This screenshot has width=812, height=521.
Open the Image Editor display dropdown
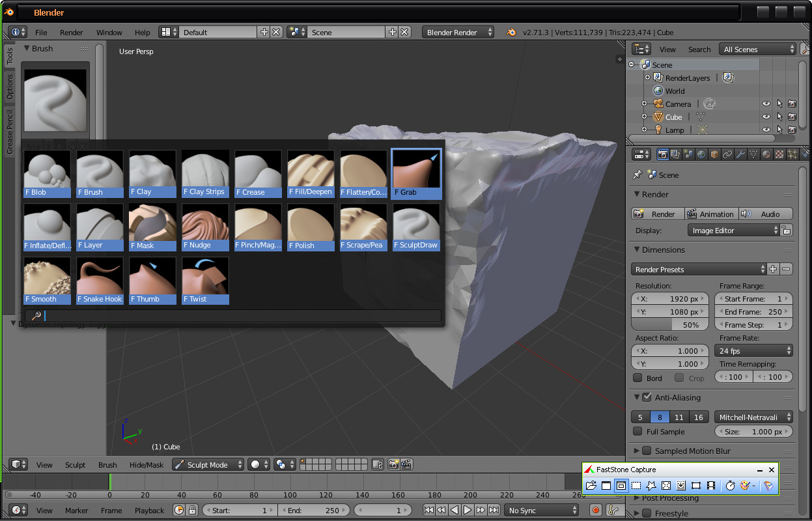coord(733,230)
